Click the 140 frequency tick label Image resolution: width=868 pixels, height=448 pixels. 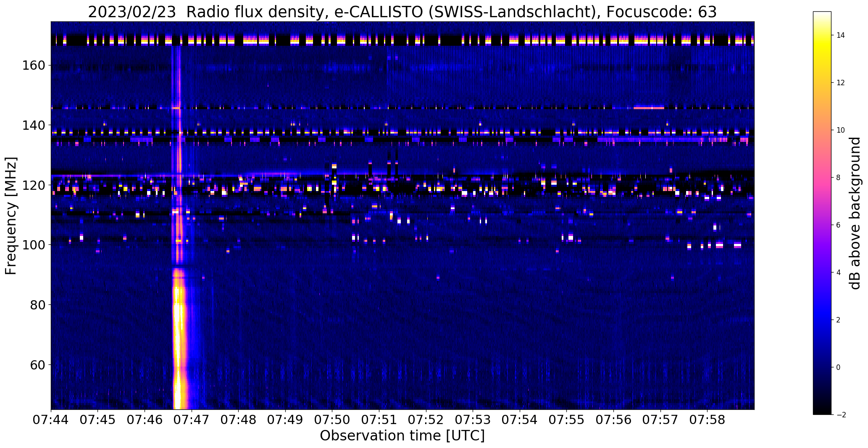[34, 125]
